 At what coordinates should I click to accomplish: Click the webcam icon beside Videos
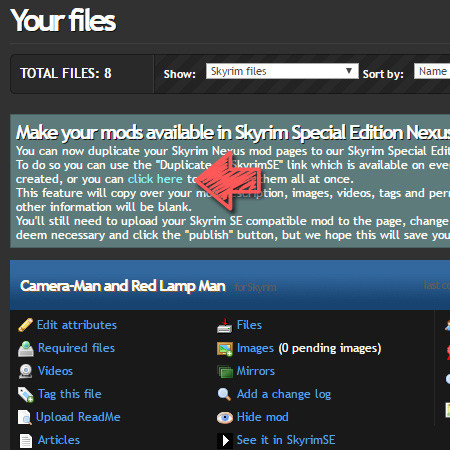coord(25,371)
